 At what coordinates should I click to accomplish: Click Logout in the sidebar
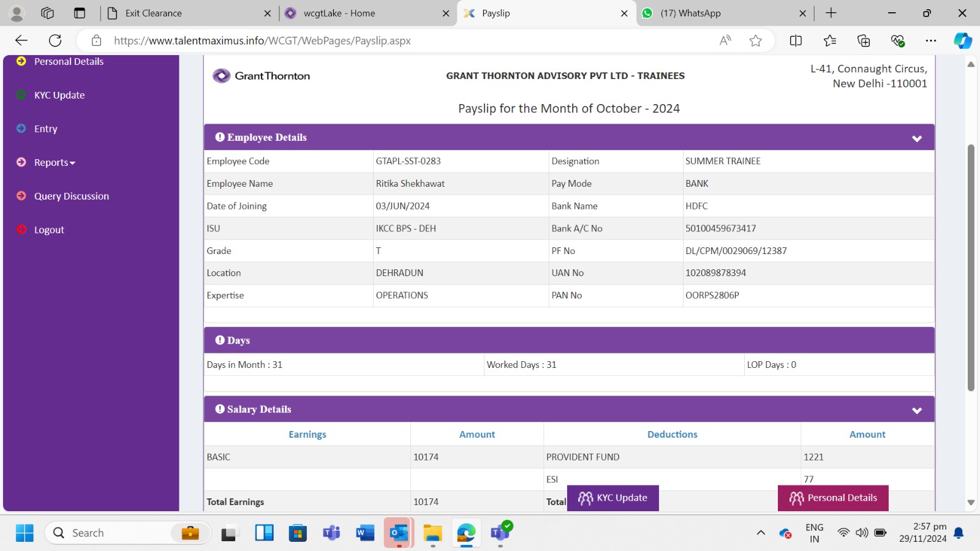point(49,230)
